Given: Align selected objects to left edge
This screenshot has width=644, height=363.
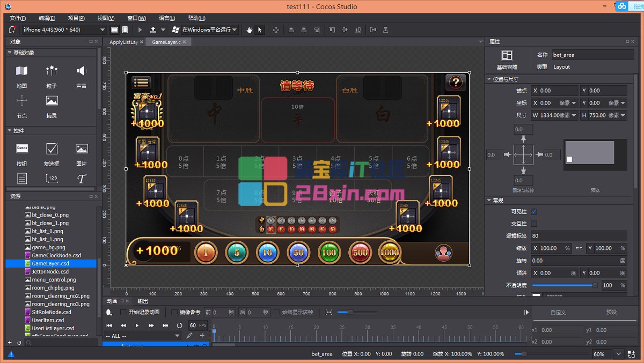Looking at the screenshot, I should pyautogui.click(x=291, y=30).
